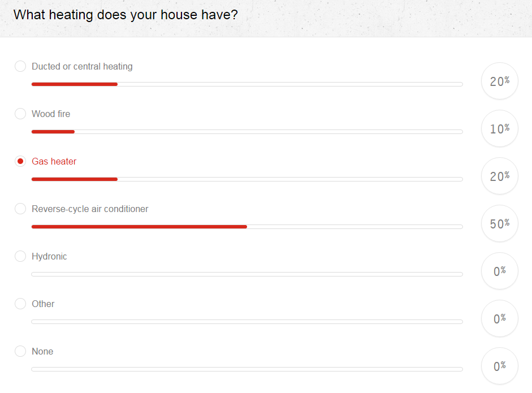Viewport: 532px width, 393px height.
Task: Click the 0% circle beside Other
Action: coord(499,318)
